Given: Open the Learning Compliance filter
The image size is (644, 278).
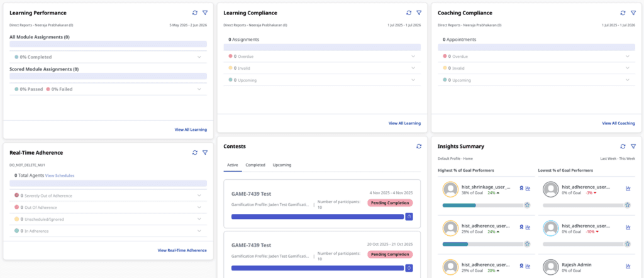Looking at the screenshot, I should point(419,13).
